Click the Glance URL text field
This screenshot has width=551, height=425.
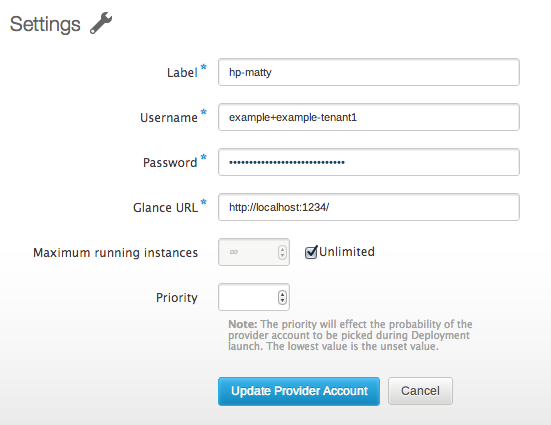pos(369,207)
